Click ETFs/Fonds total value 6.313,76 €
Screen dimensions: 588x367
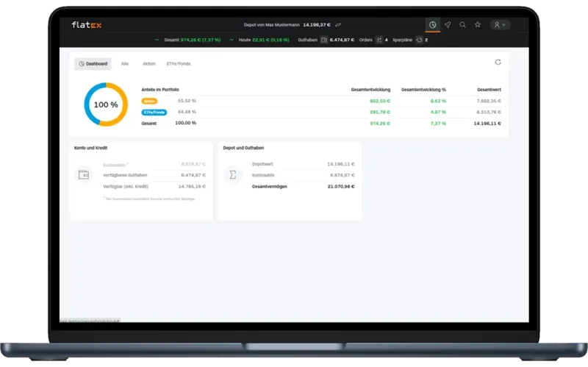coord(489,113)
